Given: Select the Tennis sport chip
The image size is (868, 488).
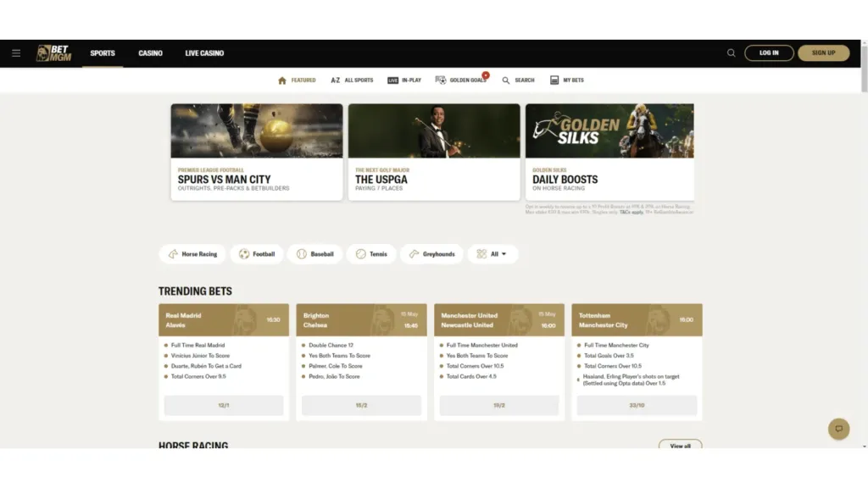Looking at the screenshot, I should (x=371, y=254).
